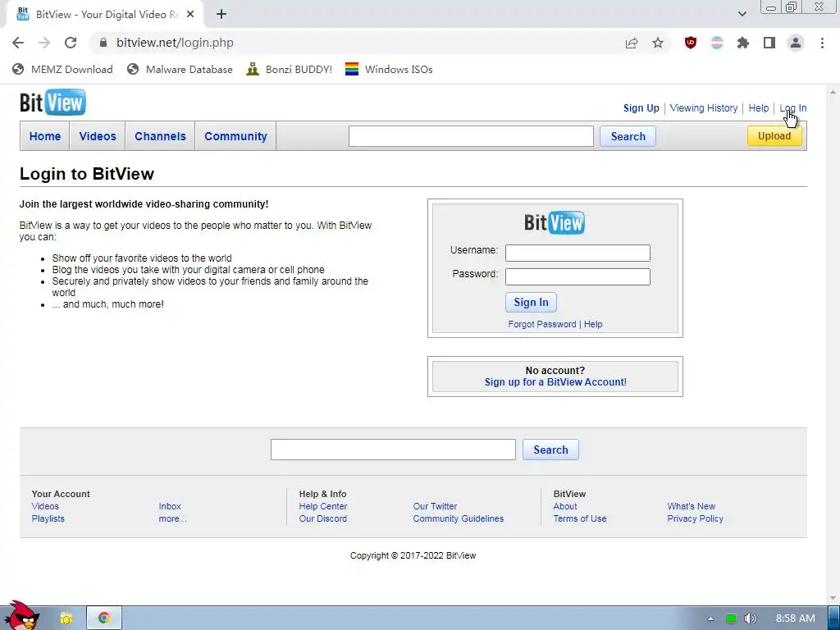Open the Terms of Use link
The image size is (840, 630).
(580, 518)
